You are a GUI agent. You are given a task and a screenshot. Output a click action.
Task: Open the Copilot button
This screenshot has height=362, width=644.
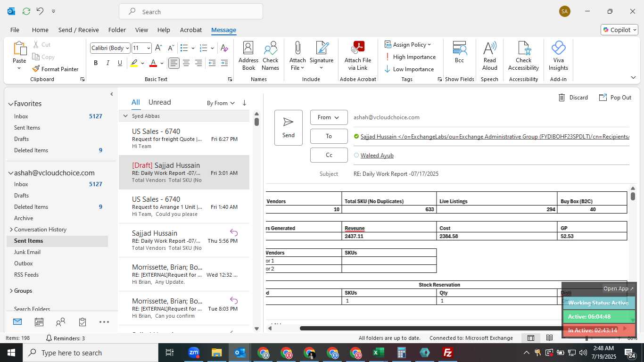click(619, 30)
